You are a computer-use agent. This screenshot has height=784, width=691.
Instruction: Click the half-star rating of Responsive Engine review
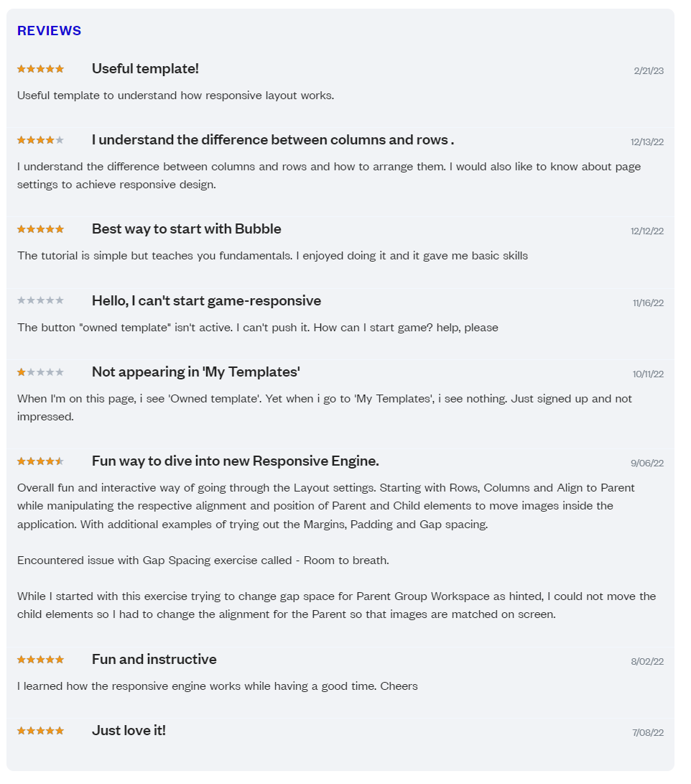point(40,461)
